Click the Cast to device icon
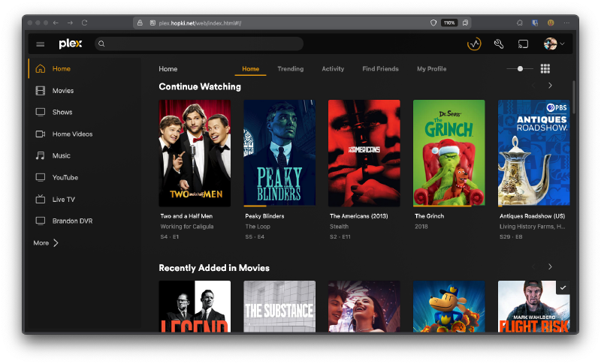Viewport: 601px width, 364px height. (524, 44)
